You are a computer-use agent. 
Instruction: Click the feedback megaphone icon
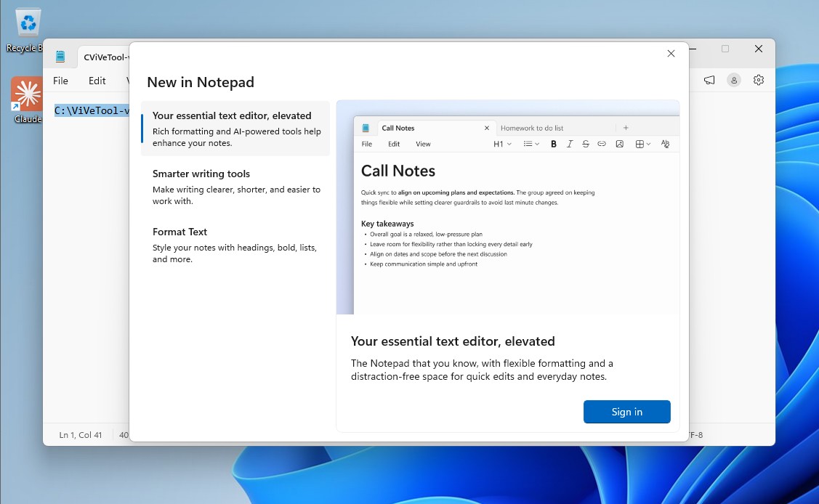pyautogui.click(x=709, y=80)
